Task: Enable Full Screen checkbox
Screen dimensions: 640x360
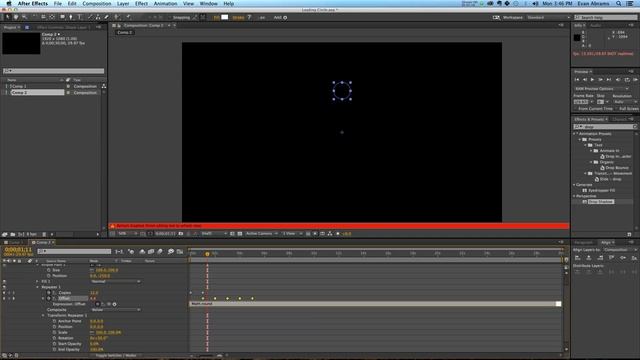Action: 617,109
